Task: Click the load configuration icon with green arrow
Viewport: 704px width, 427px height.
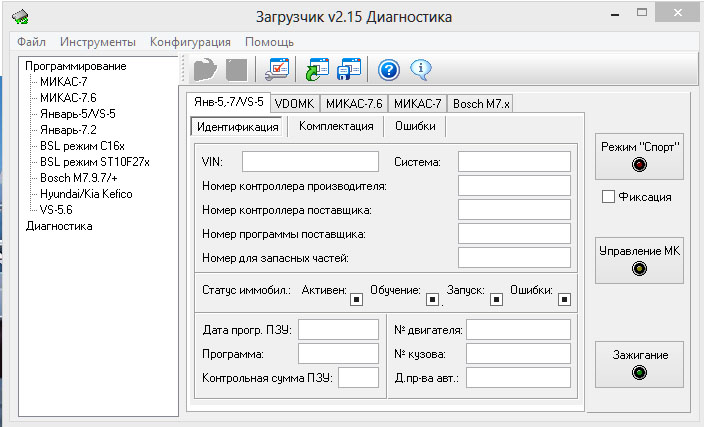Action: click(x=318, y=70)
